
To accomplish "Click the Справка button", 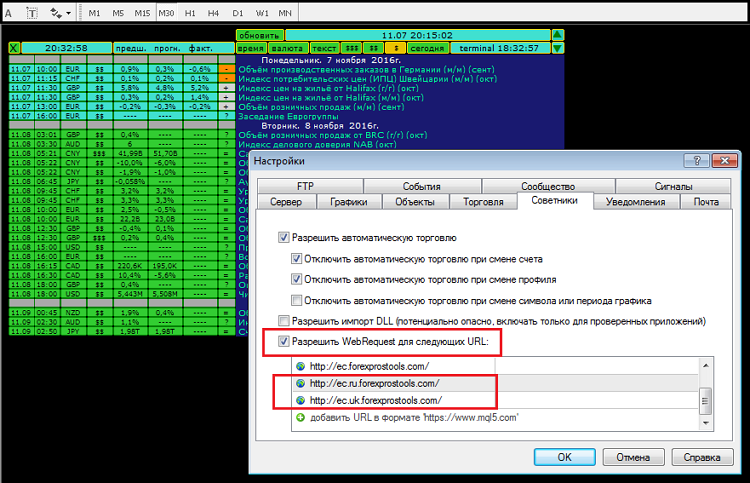I will [702, 457].
